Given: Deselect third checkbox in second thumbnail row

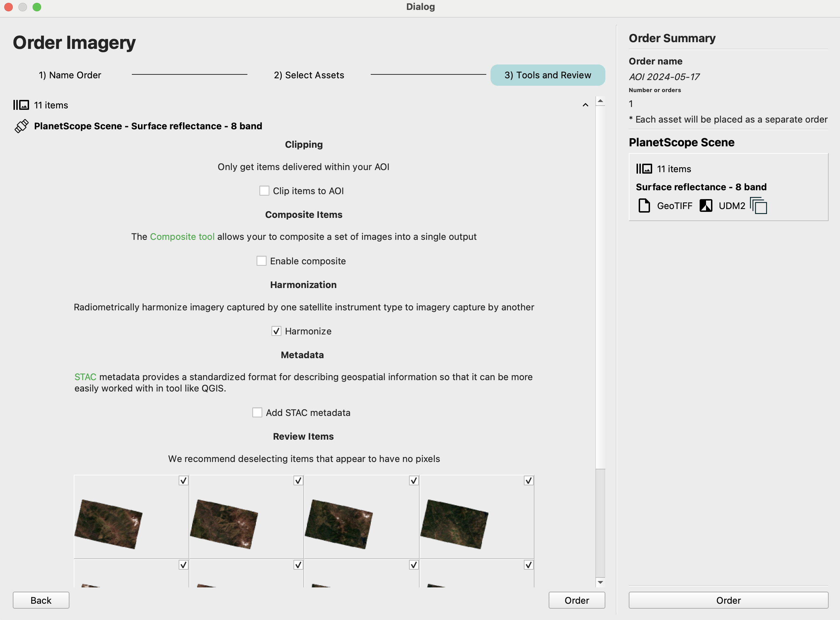Looking at the screenshot, I should click(x=413, y=565).
